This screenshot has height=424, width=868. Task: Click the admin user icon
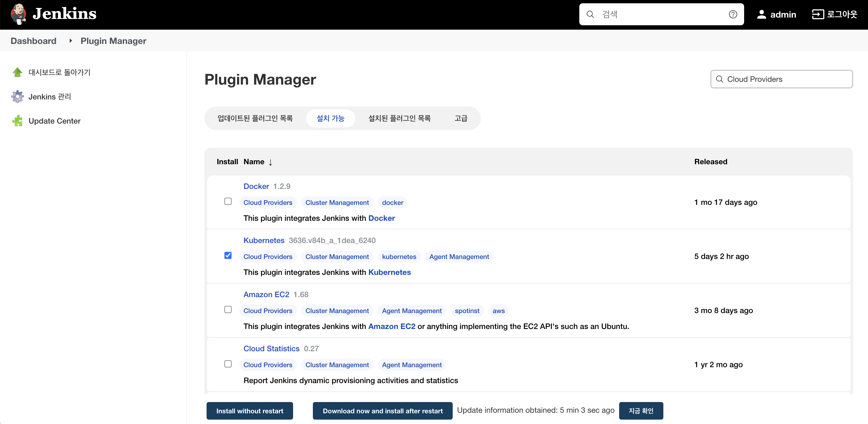[x=761, y=15]
